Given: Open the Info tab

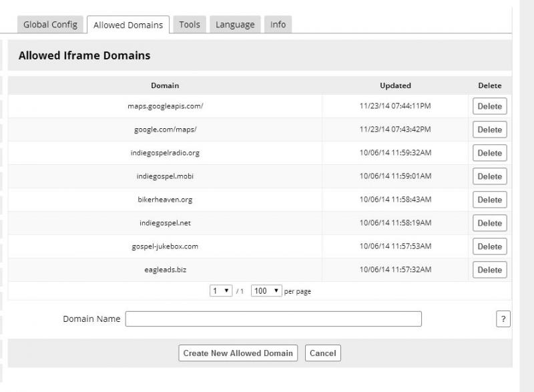Looking at the screenshot, I should tap(278, 25).
